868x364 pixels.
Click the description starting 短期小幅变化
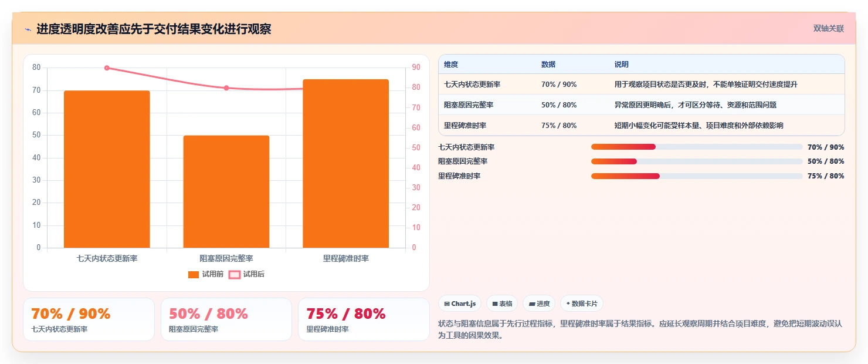pos(699,126)
